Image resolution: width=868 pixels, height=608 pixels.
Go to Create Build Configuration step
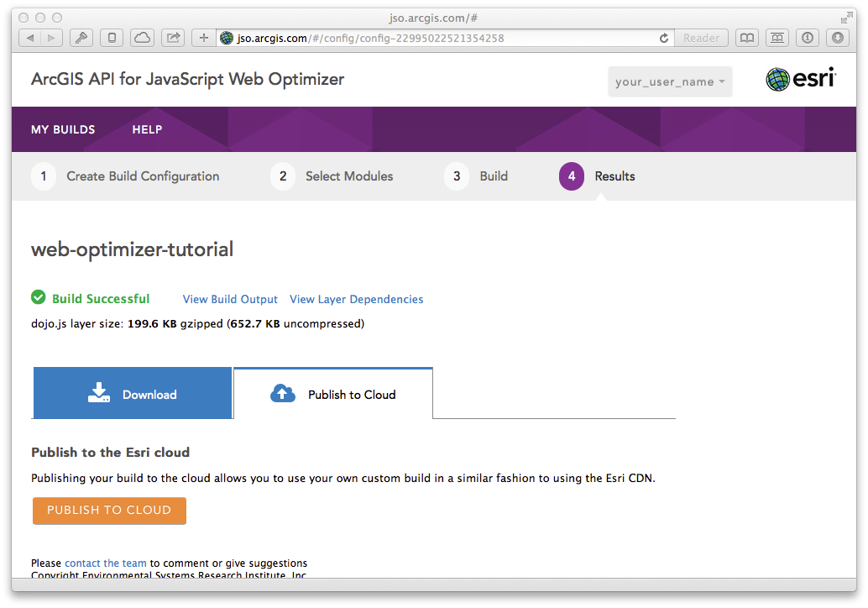point(143,176)
